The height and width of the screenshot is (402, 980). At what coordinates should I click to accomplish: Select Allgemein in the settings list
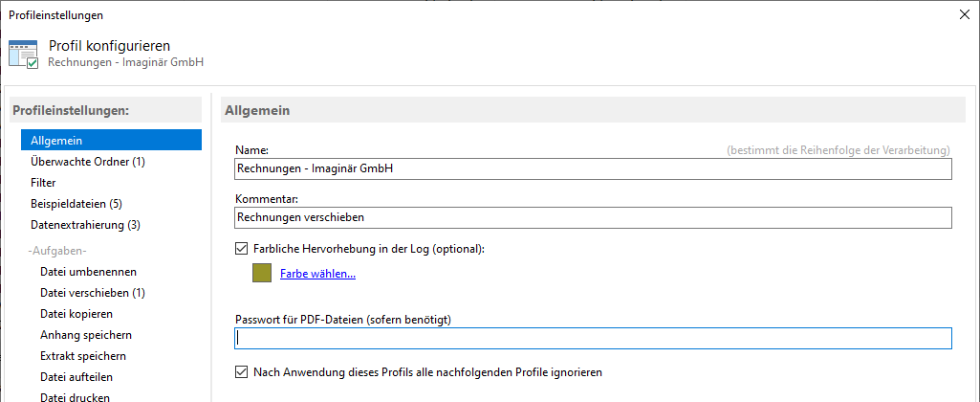[x=111, y=141]
